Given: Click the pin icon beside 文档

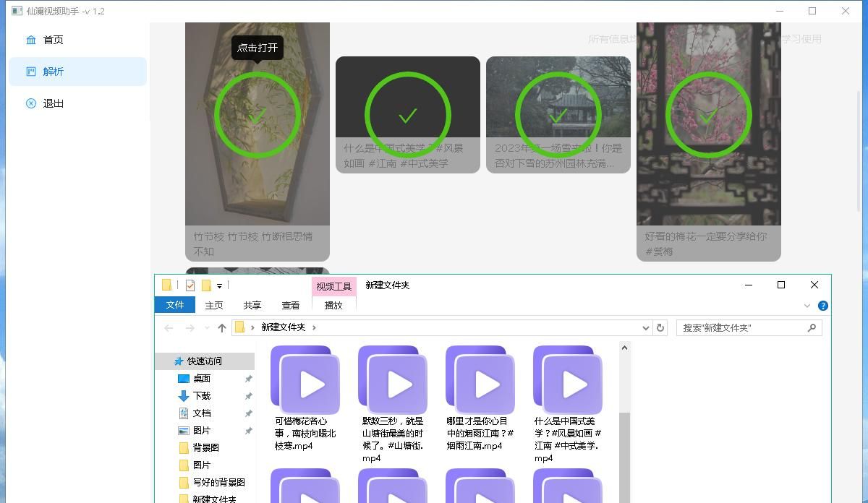Looking at the screenshot, I should point(248,413).
